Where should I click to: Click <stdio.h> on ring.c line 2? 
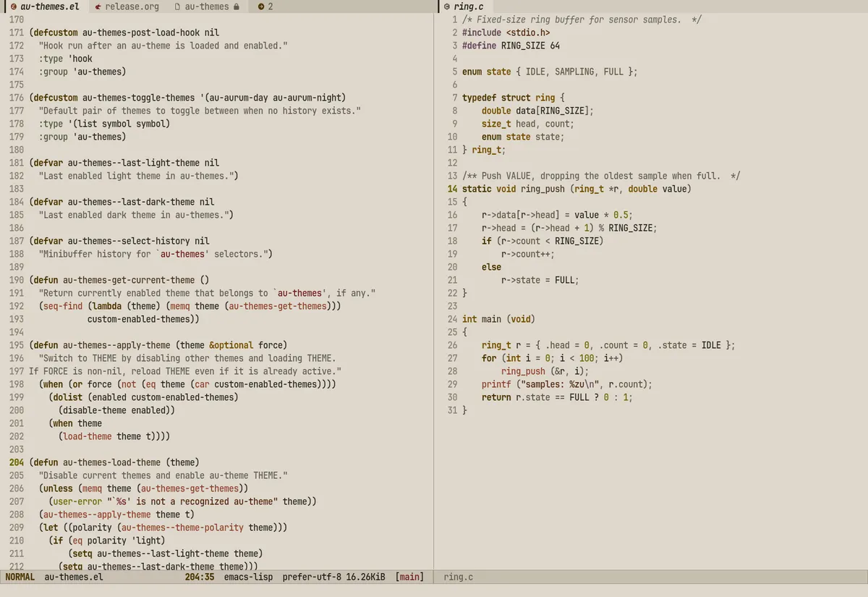(x=528, y=33)
